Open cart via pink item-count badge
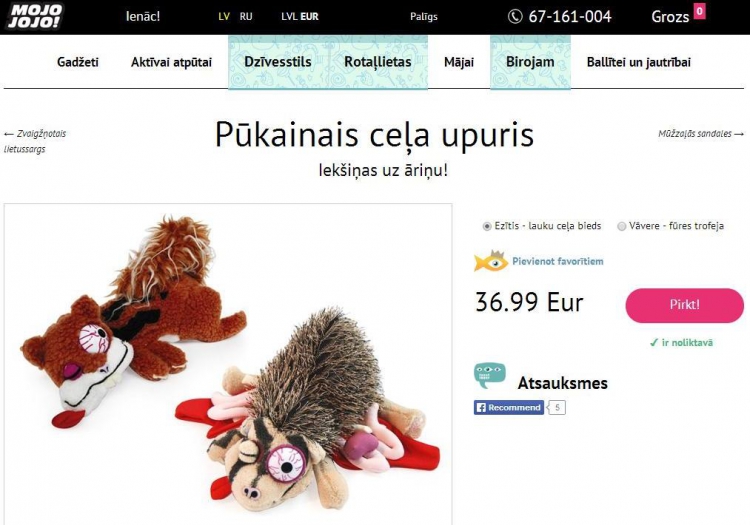This screenshot has width=750, height=525. (x=699, y=11)
